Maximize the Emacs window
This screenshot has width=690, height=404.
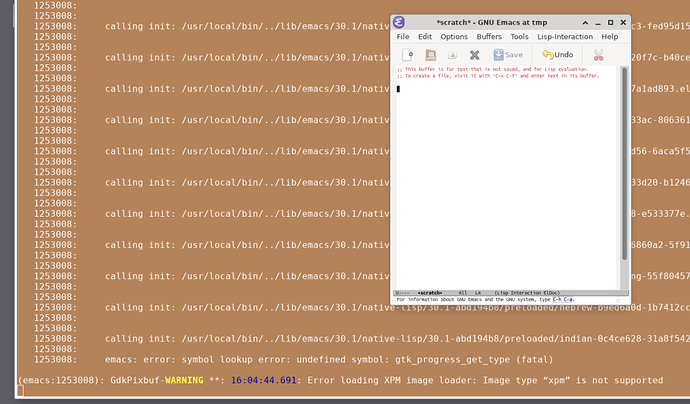click(610, 22)
